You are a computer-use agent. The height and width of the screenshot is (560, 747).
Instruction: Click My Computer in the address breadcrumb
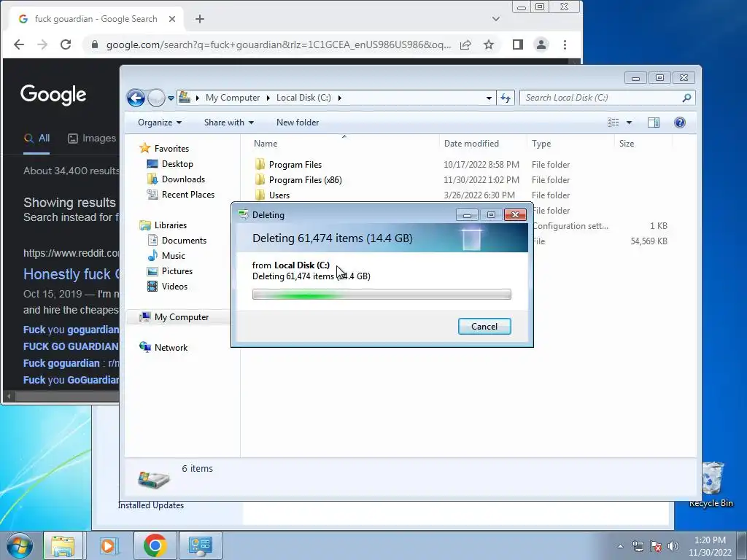(x=233, y=98)
